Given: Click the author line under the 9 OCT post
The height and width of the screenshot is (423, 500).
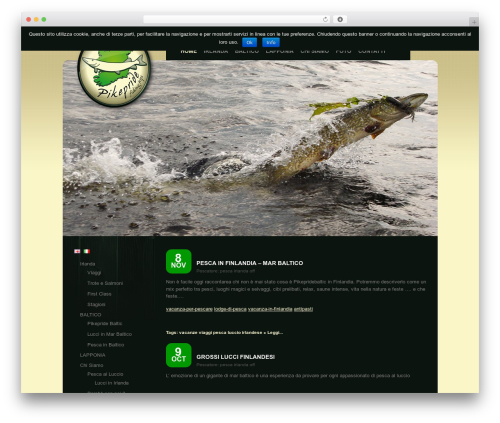Looking at the screenshot, I should (226, 365).
